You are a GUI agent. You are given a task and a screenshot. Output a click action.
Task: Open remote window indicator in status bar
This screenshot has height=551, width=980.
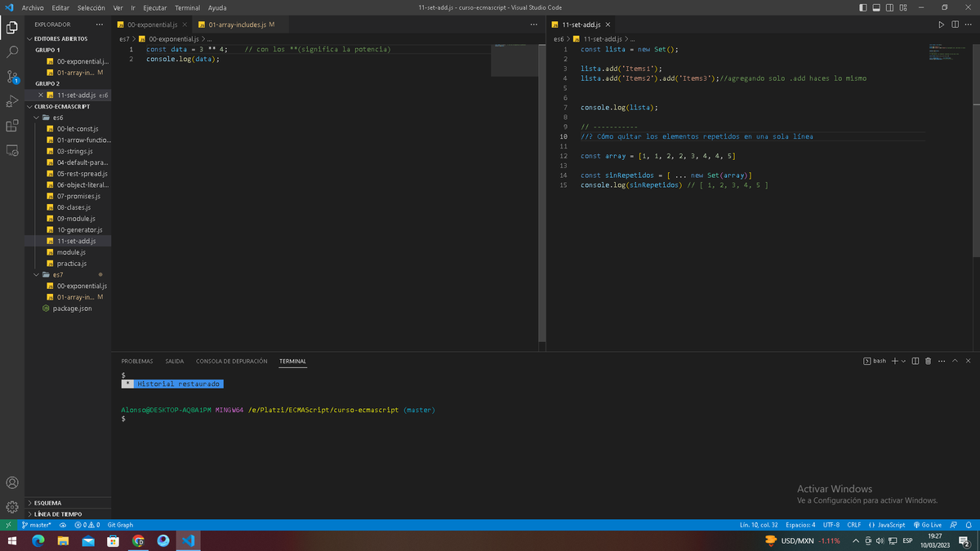click(x=7, y=525)
